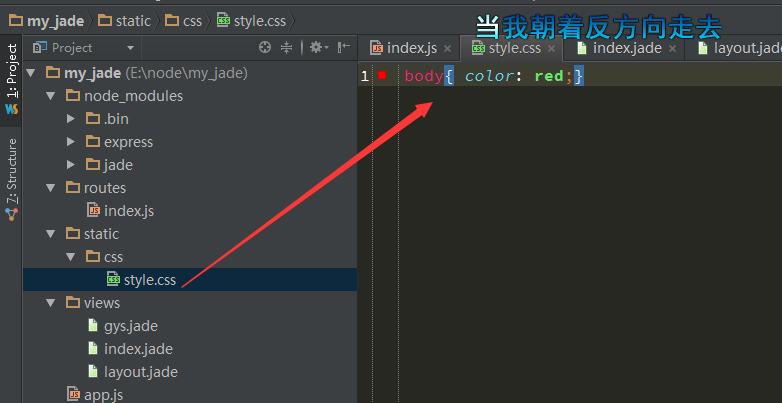The image size is (782, 403).
Task: Select app.js file in project tree
Action: (x=103, y=395)
